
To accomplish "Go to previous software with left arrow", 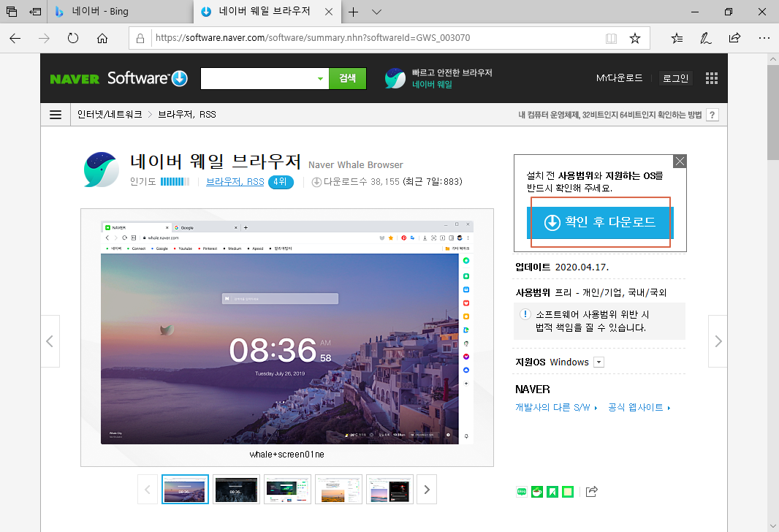I will pos(50,341).
